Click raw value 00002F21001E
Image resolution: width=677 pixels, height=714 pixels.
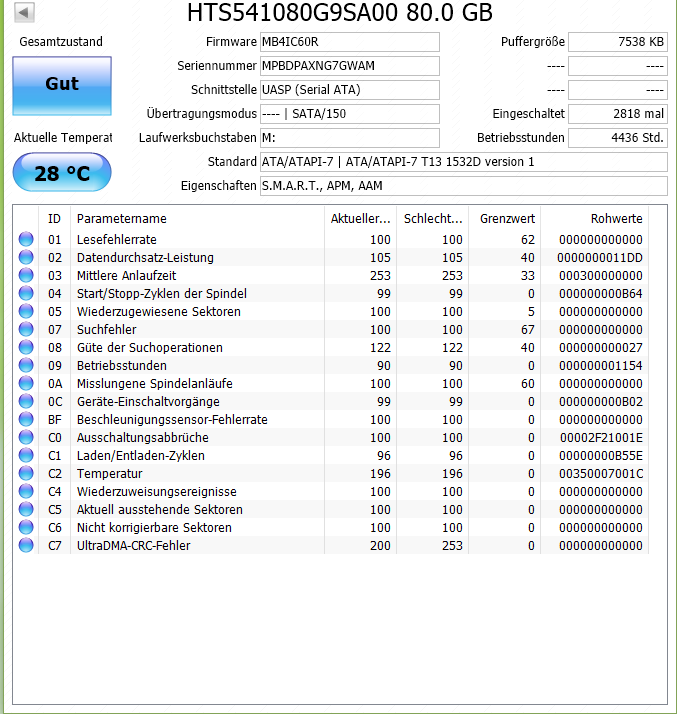coord(601,438)
